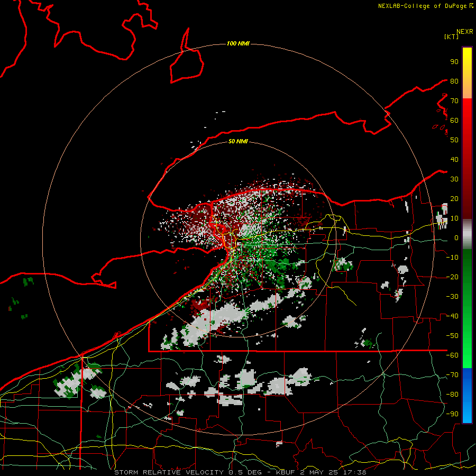The height and width of the screenshot is (476, 476).
Task: Click the -70 value on the velocity scale
Action: coord(452,375)
